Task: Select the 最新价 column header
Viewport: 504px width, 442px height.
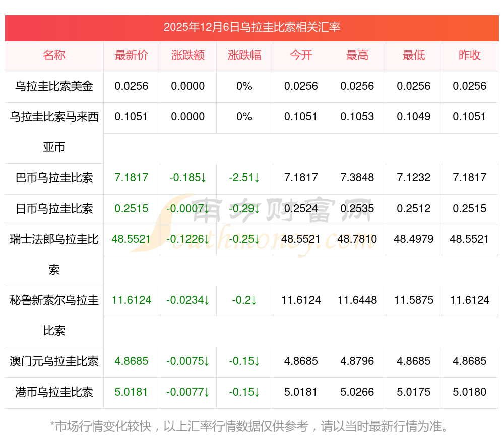Action: tap(132, 55)
